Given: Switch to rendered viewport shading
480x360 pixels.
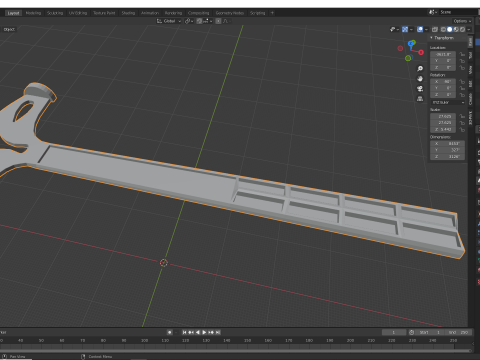Looking at the screenshot, I should click(x=462, y=30).
